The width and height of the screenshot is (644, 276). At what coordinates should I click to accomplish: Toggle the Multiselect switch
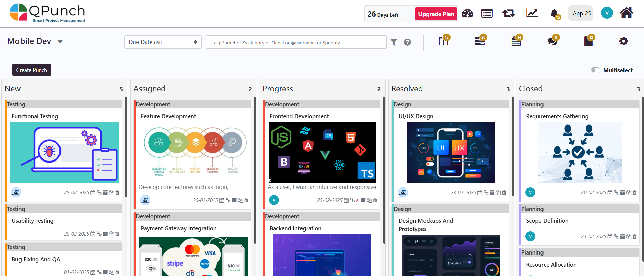pos(595,70)
